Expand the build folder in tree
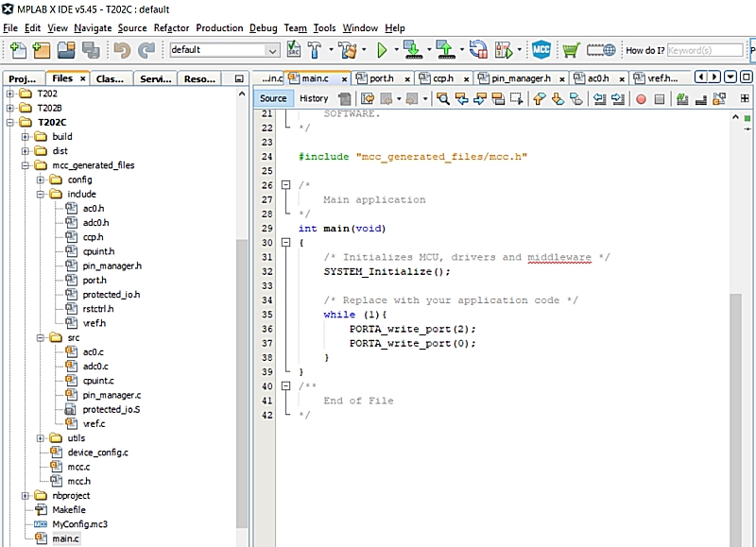756x547 pixels. (x=26, y=136)
